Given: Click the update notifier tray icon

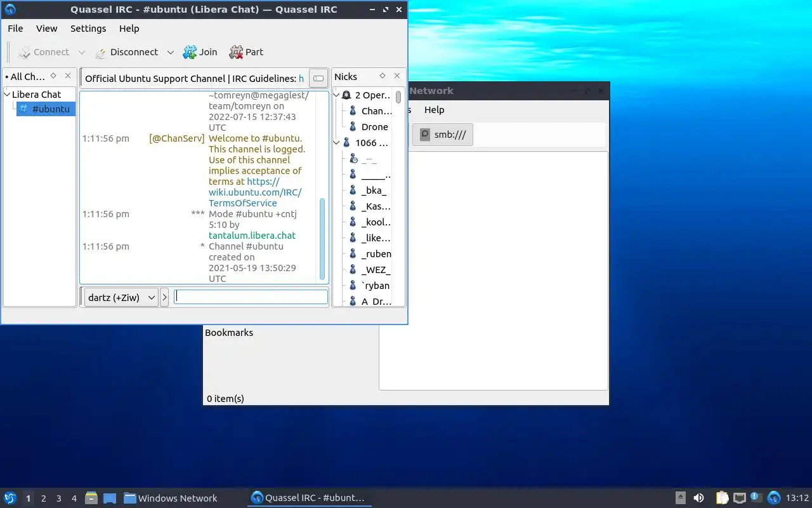Looking at the screenshot, I should click(x=756, y=498).
